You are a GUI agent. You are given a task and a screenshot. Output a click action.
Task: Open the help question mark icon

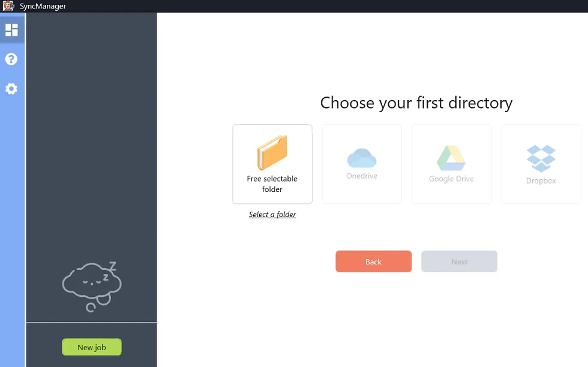tap(11, 59)
